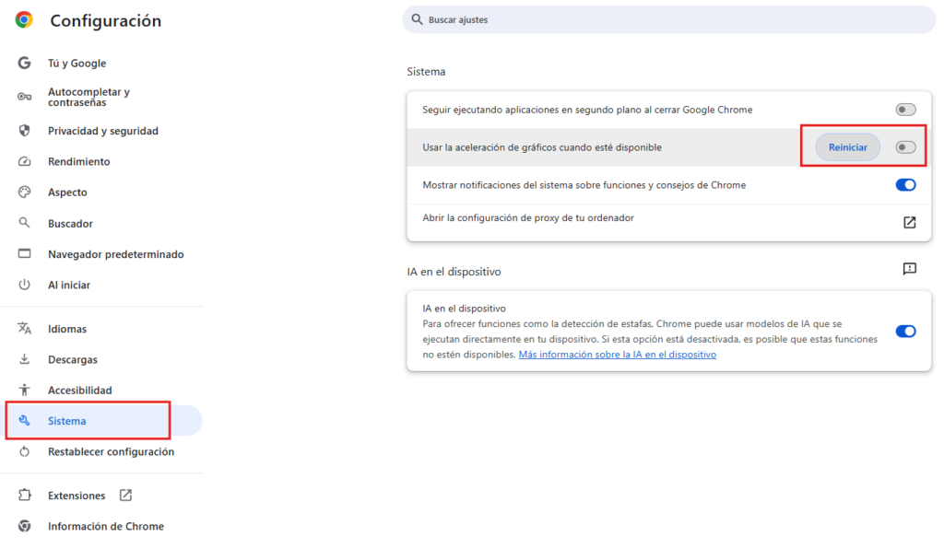
Task: Disable Mostrar notificaciones del sistema toggle
Action: (x=905, y=184)
